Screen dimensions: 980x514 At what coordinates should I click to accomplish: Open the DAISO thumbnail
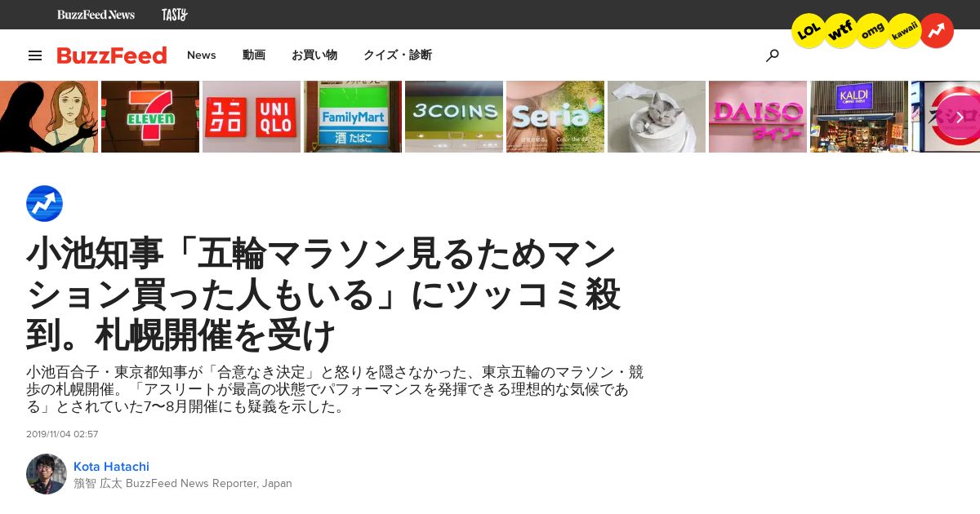click(x=758, y=117)
